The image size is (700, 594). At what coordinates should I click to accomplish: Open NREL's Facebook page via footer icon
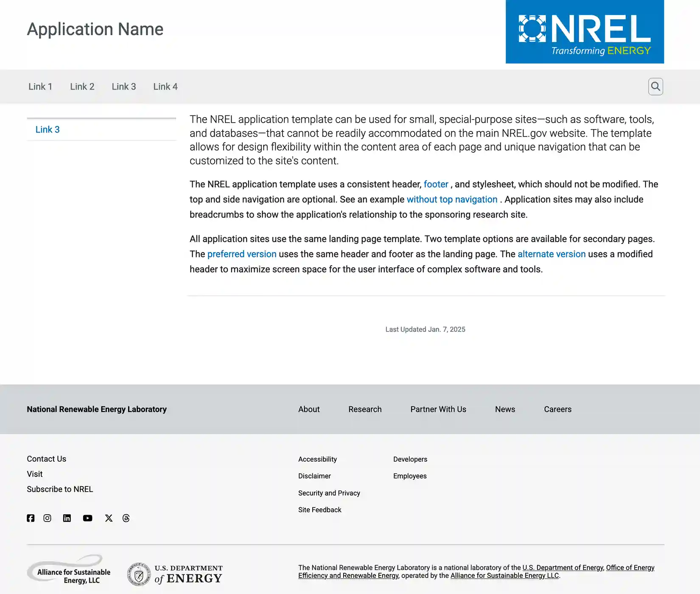pos(30,518)
